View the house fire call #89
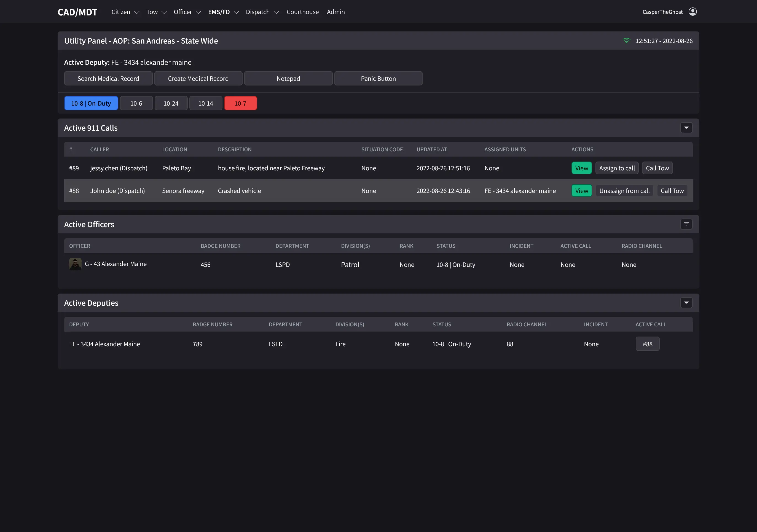Screen dimensions: 757x532 (x=581, y=168)
